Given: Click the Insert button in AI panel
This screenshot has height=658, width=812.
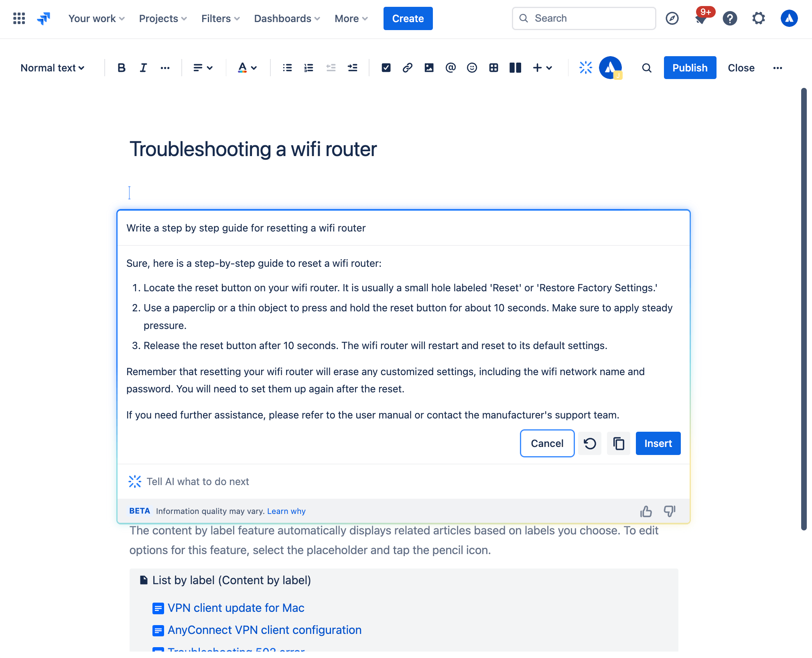Looking at the screenshot, I should 658,443.
